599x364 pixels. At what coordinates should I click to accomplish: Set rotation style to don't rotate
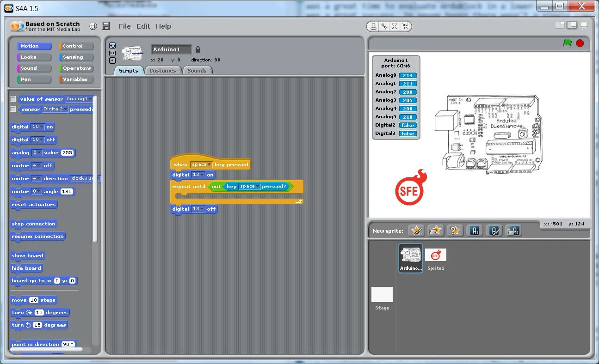click(112, 61)
